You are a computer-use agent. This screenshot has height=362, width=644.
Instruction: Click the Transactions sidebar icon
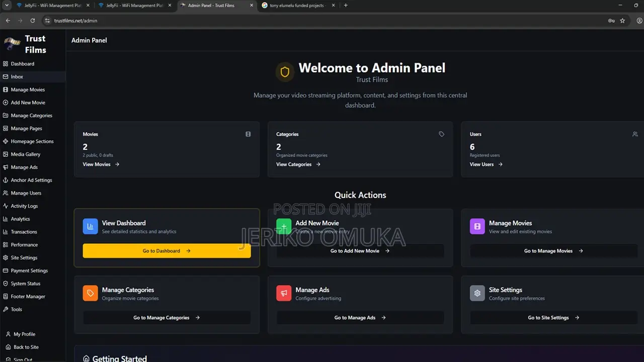point(6,232)
